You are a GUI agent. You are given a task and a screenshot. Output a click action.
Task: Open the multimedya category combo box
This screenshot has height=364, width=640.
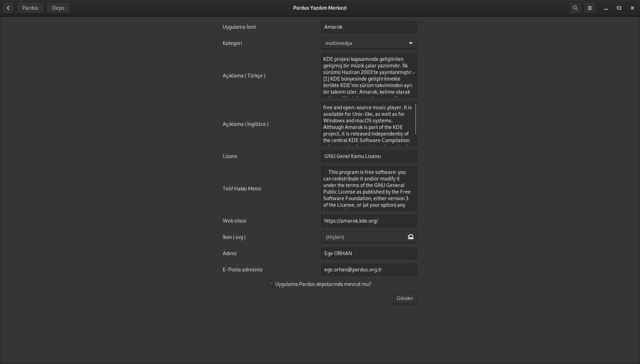tap(363, 43)
